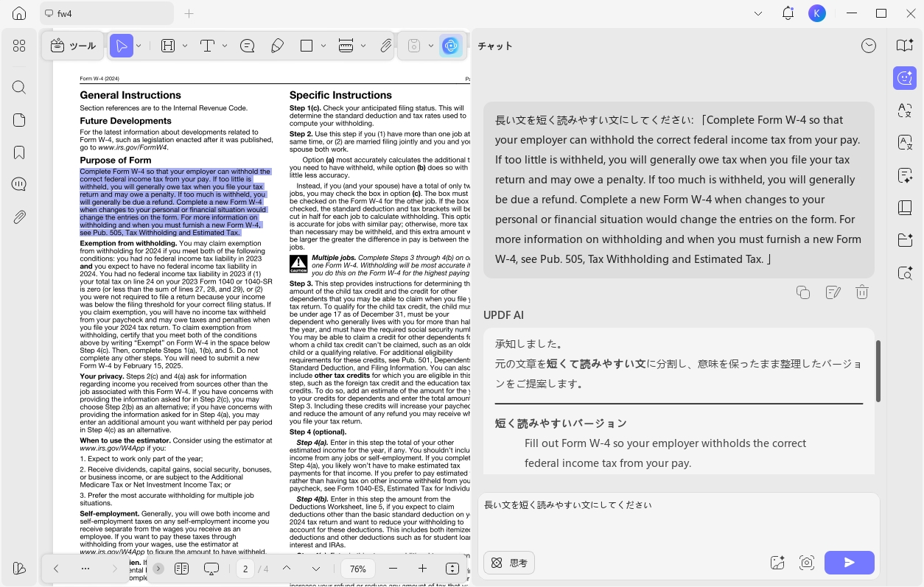
Task: Click the save document icon
Action: [x=414, y=46]
